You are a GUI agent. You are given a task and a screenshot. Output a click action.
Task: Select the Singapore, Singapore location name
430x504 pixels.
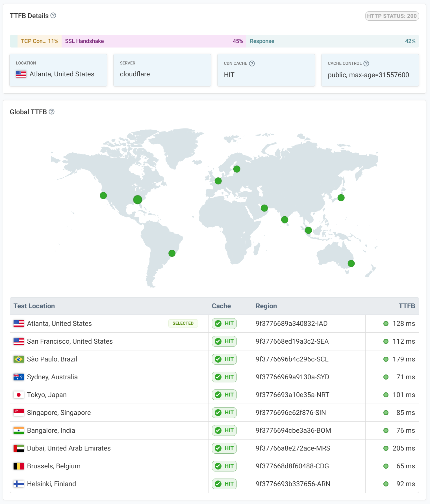pyautogui.click(x=59, y=413)
